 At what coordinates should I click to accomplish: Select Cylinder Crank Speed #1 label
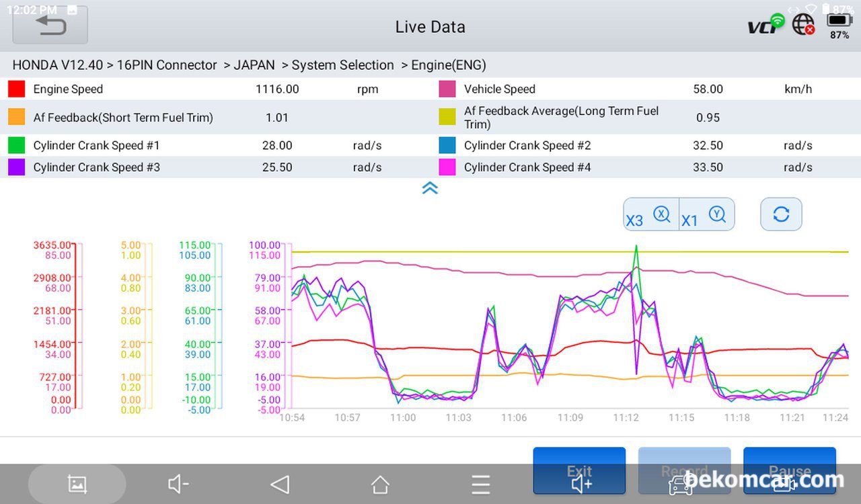pyautogui.click(x=97, y=145)
